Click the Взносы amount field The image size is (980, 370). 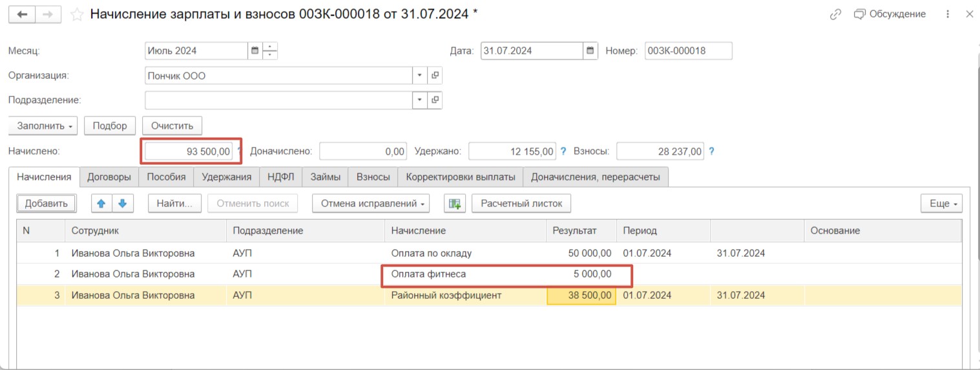[x=660, y=151]
